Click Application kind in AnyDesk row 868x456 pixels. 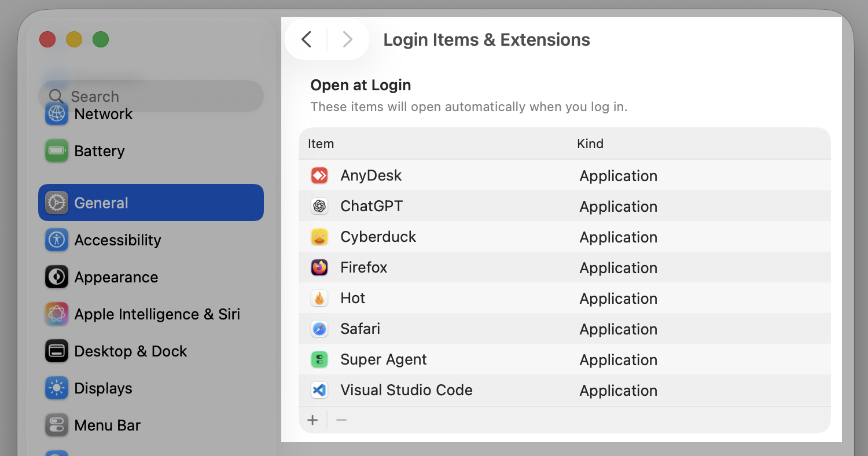tap(619, 176)
